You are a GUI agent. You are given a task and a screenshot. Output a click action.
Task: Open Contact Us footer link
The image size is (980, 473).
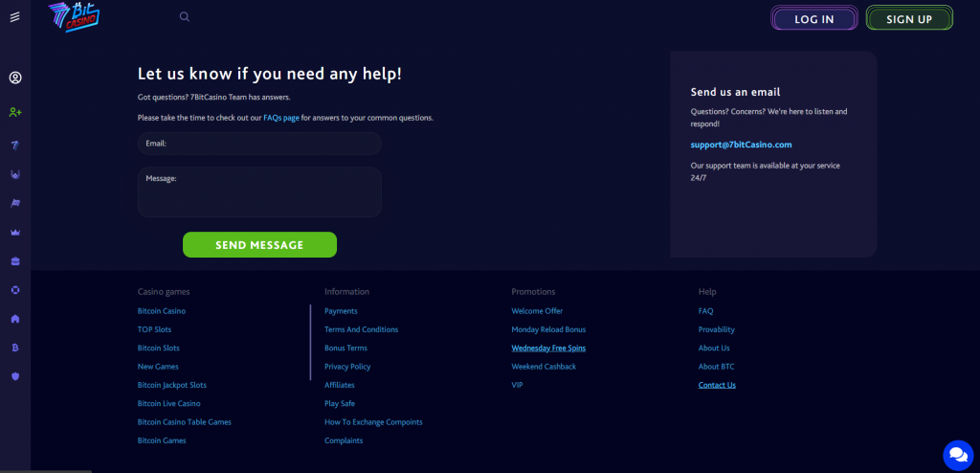coord(717,386)
